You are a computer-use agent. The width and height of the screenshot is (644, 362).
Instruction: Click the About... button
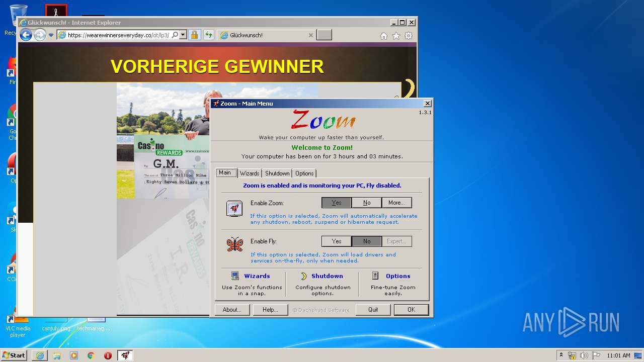tap(232, 310)
